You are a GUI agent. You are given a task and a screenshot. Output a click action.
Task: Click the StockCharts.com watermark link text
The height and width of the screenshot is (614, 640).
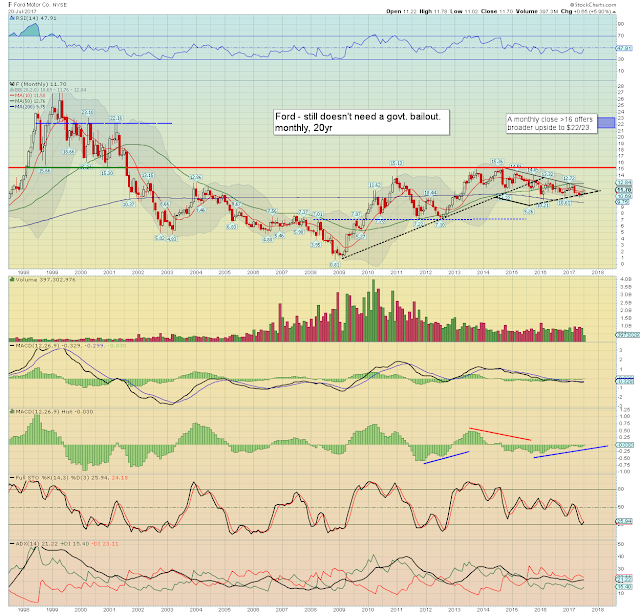593,4
